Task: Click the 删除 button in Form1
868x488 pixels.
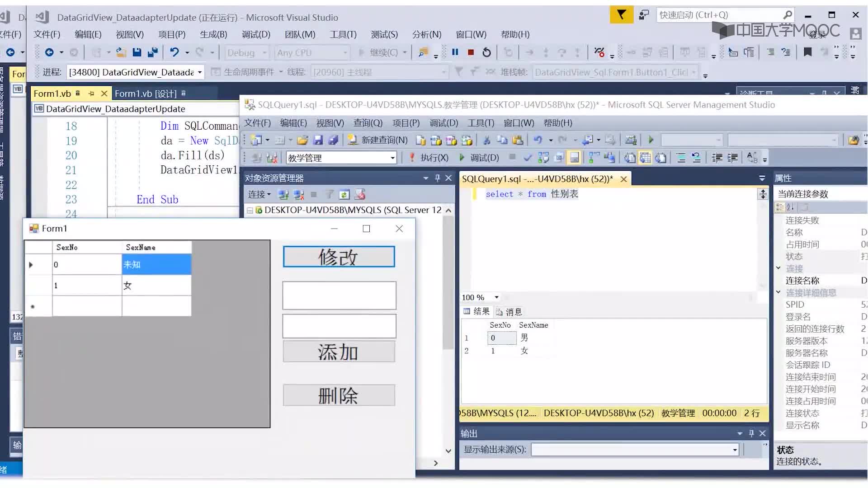Action: (339, 395)
